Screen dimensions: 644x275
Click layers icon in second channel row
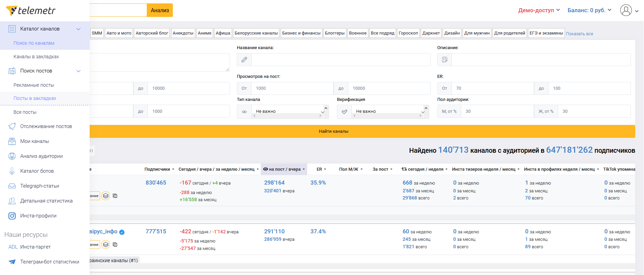pyautogui.click(x=106, y=245)
